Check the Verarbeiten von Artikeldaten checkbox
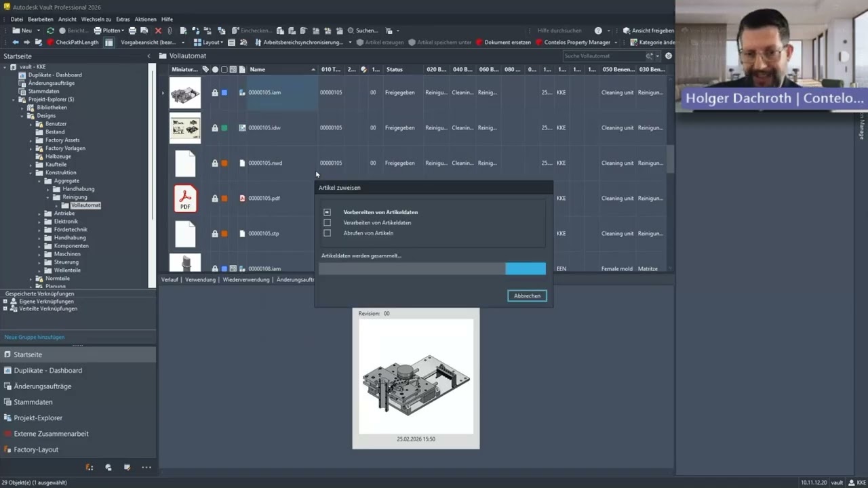868x488 pixels. point(327,222)
